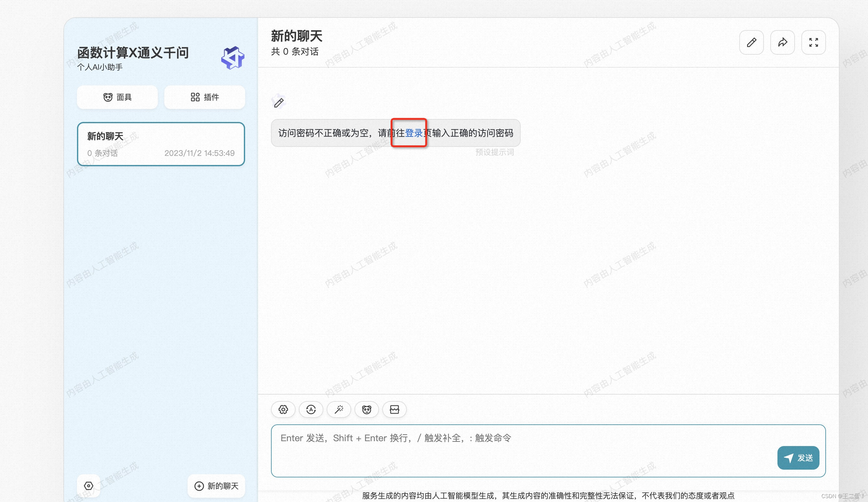Screen dimensions: 868x502
Task: Start a new chat with the 新的聊天 button
Action: pos(216,486)
